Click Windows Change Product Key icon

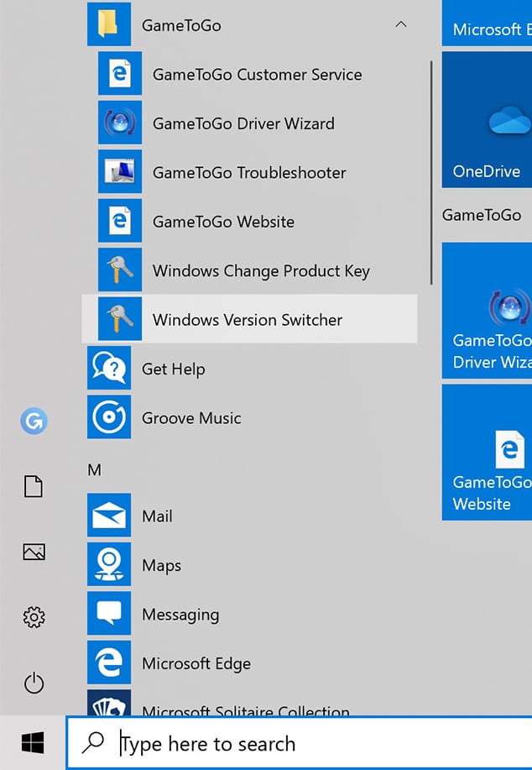coord(120,270)
